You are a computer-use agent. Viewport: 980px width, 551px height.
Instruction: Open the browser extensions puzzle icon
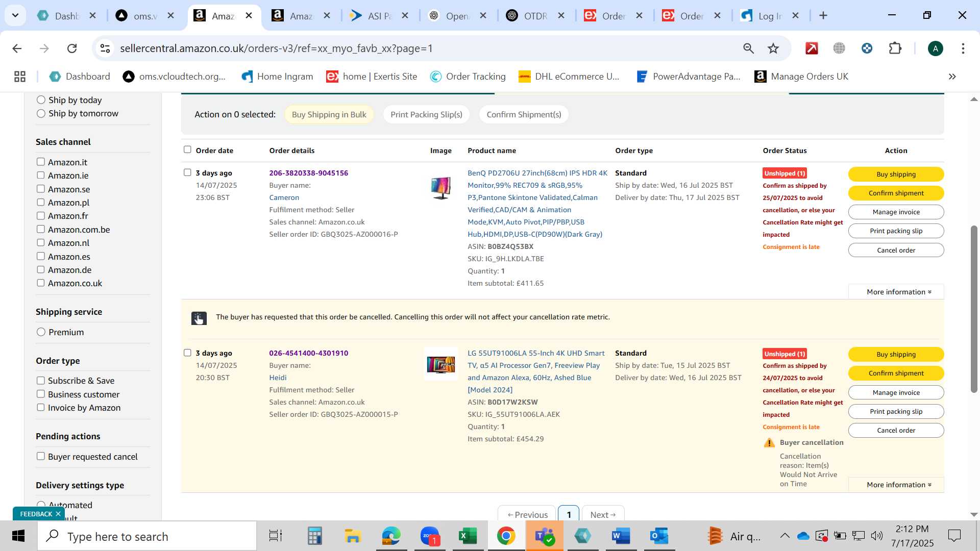coord(895,48)
